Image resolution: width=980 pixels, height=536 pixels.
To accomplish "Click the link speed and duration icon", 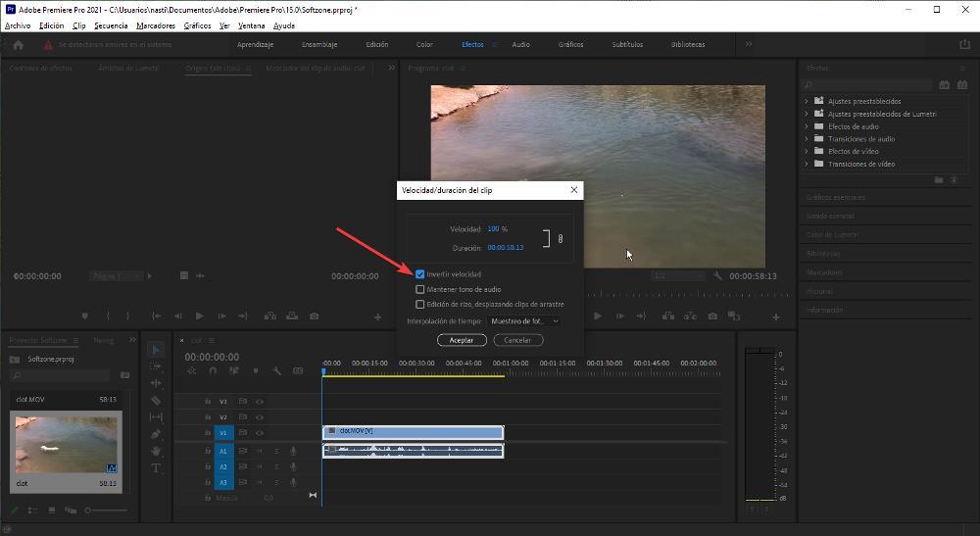I will click(560, 239).
